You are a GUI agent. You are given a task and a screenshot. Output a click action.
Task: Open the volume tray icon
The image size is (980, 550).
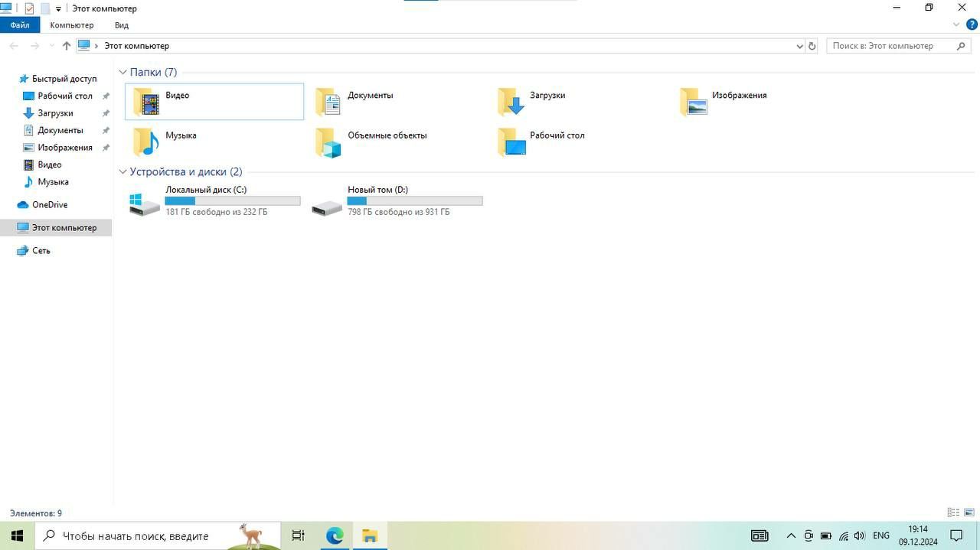860,535
